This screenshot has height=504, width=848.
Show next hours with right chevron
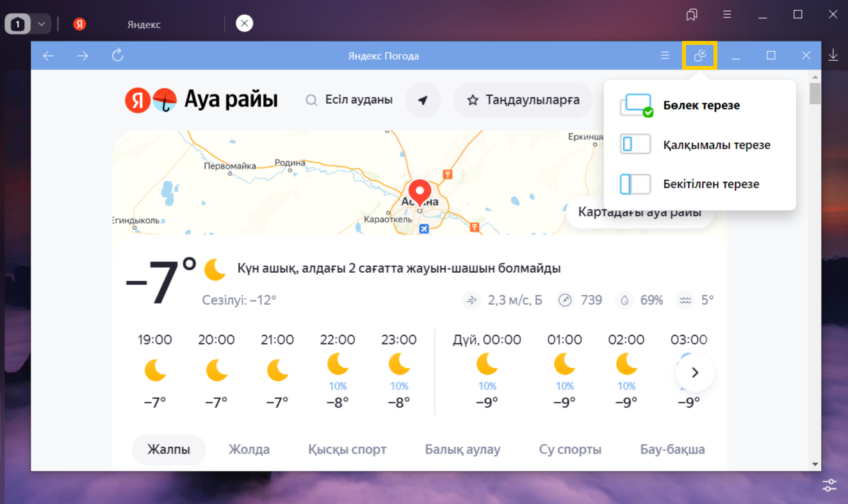(x=695, y=372)
